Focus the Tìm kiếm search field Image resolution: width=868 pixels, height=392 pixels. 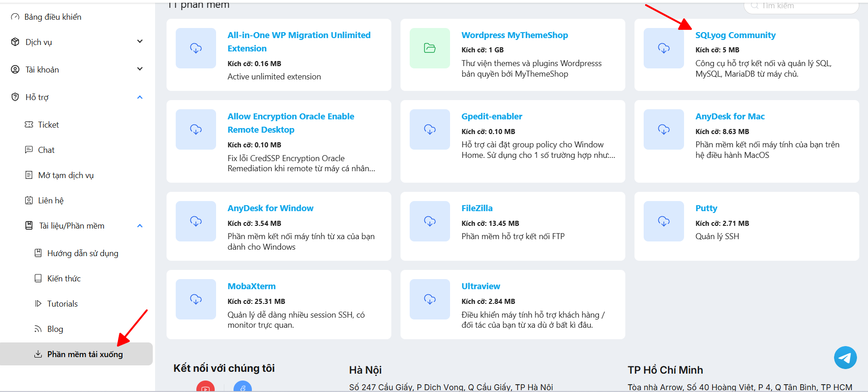click(x=801, y=6)
